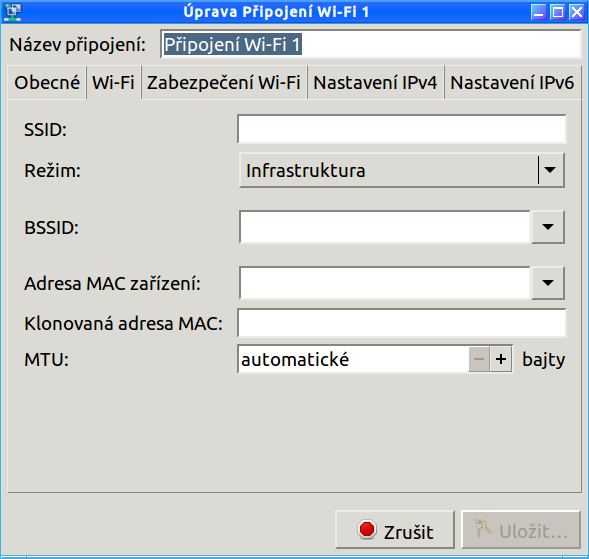Screen dimensions: 589x559
Task: Click the keys icon on Uložit button
Action: [x=482, y=529]
